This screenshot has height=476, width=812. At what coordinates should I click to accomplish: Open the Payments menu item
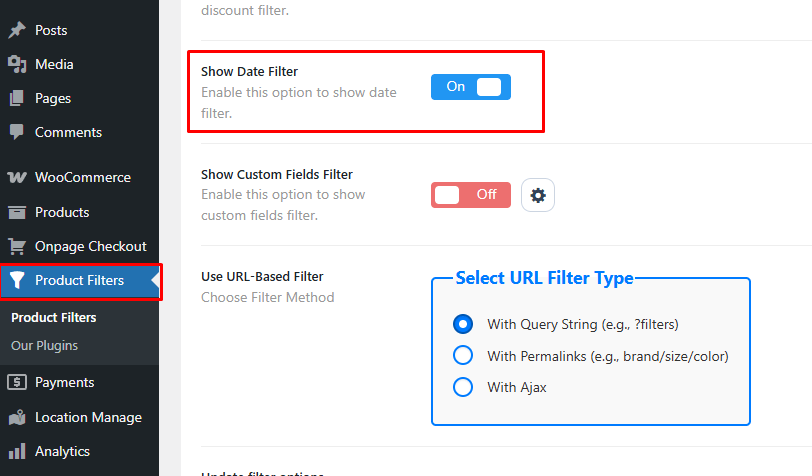click(64, 382)
